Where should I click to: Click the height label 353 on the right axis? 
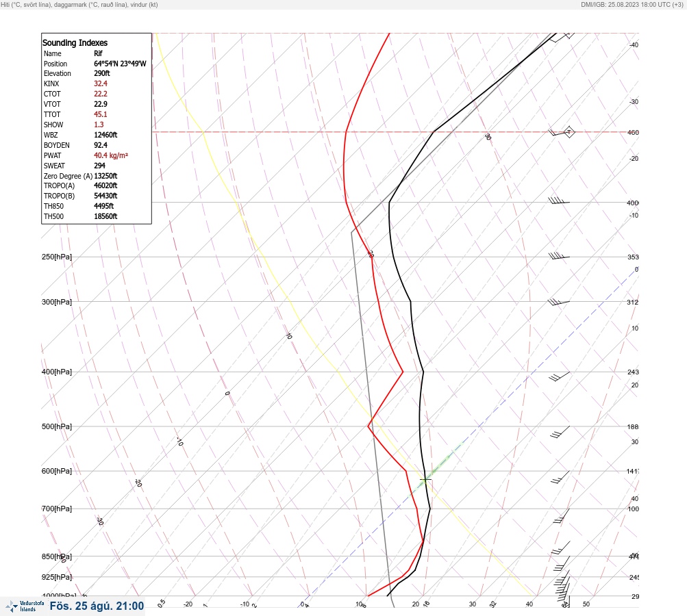633,257
